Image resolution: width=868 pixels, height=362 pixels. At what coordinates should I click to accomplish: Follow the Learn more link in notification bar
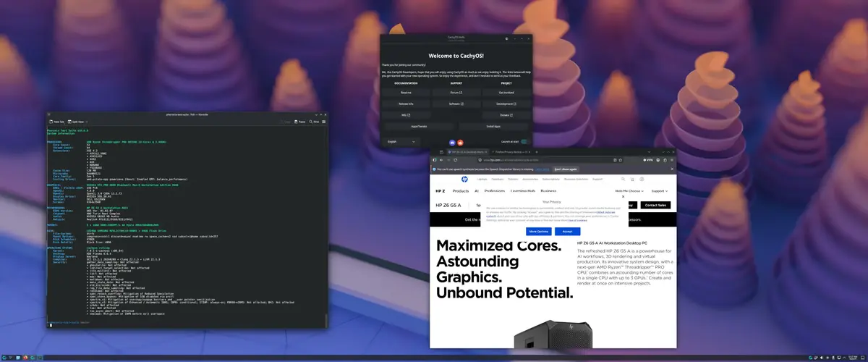point(542,169)
